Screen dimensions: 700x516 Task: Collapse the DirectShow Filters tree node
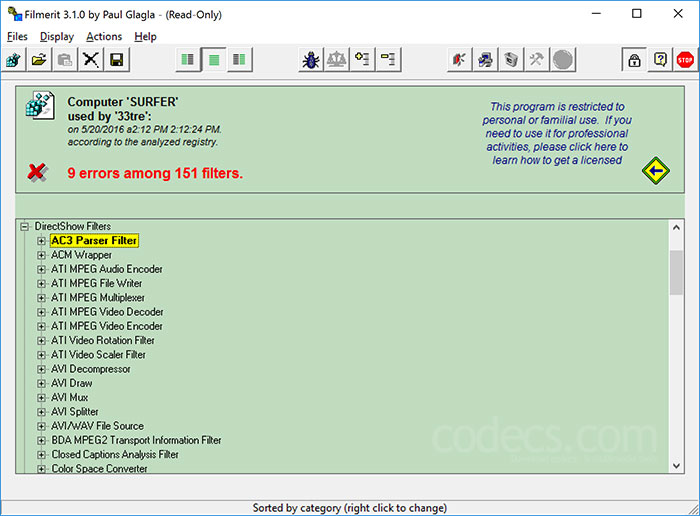(x=25, y=227)
